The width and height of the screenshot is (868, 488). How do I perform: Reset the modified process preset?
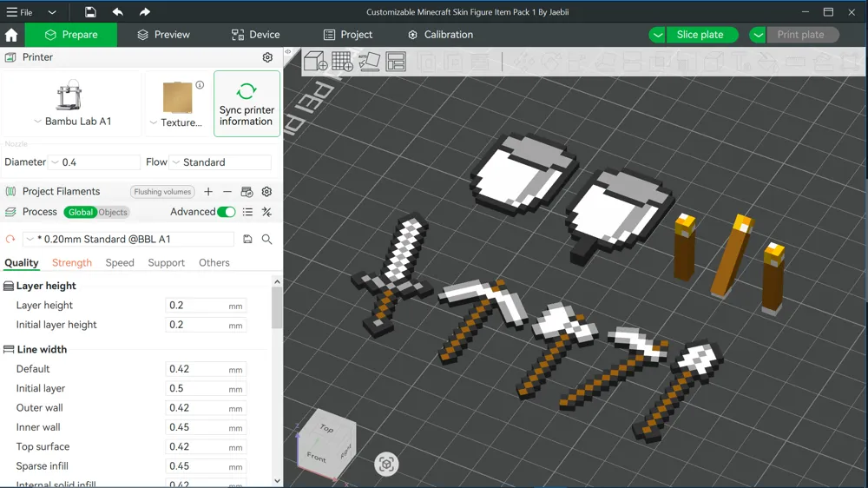point(10,240)
